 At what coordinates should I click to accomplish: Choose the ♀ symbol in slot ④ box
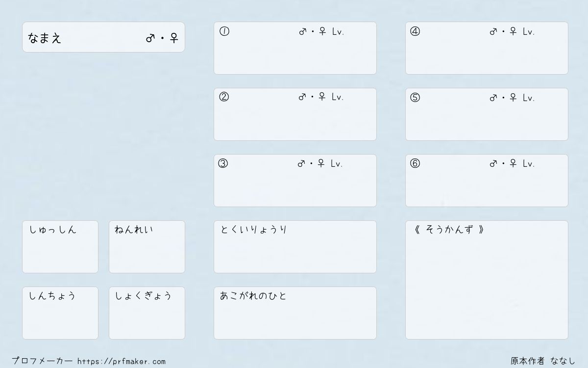pos(513,31)
